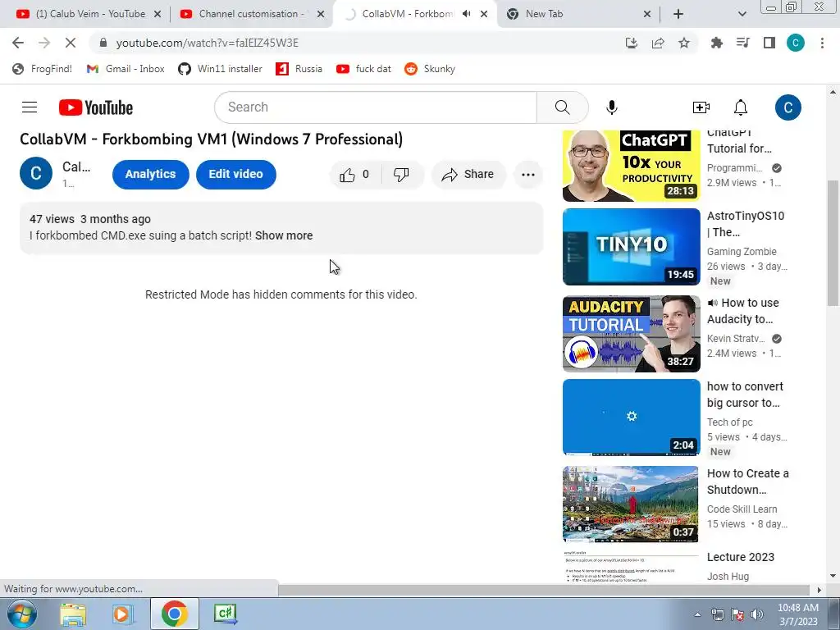Click the vertical page scrollbar
This screenshot has width=840, height=630.
[833, 243]
